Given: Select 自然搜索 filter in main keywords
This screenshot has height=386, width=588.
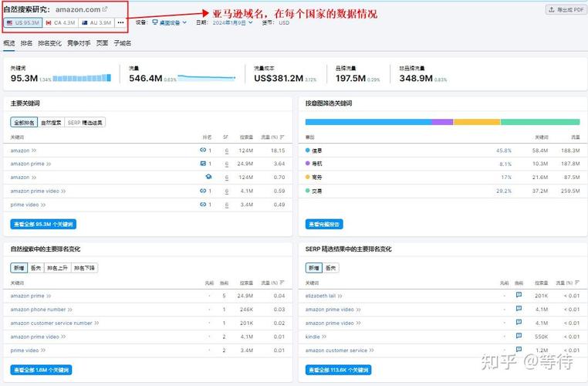Looking at the screenshot, I should pyautogui.click(x=51, y=123).
